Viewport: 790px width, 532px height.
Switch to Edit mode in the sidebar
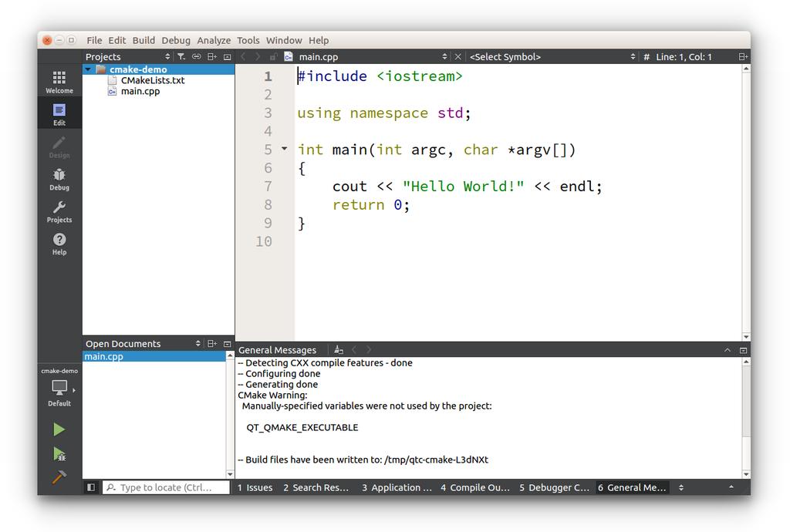pyautogui.click(x=59, y=114)
